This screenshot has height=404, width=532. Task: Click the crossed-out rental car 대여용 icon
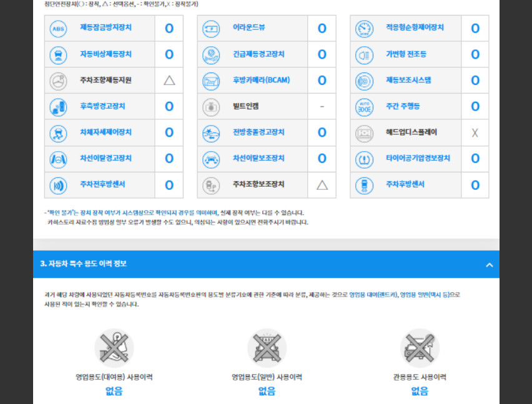click(114, 348)
